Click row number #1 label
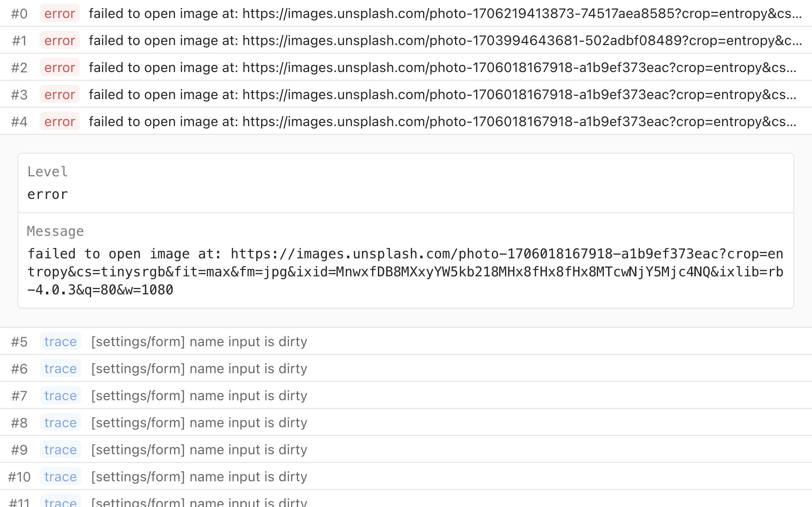This screenshot has height=507, width=812. (19, 41)
